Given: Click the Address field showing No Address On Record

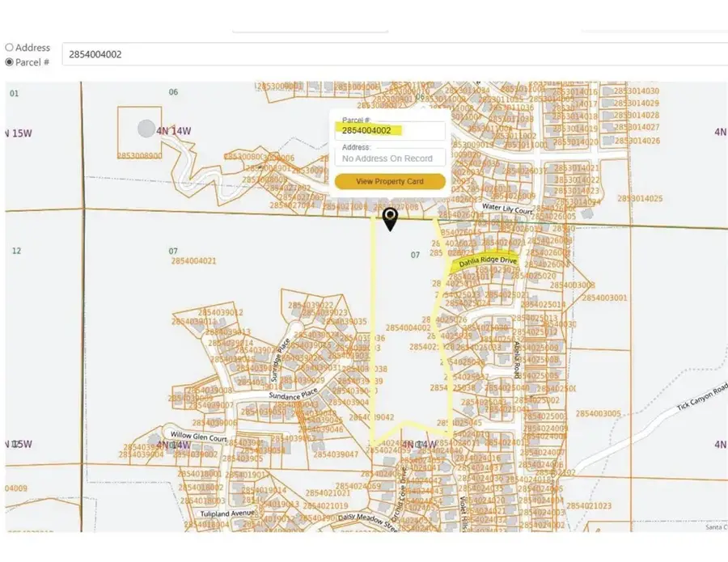Looking at the screenshot, I should coord(389,158).
